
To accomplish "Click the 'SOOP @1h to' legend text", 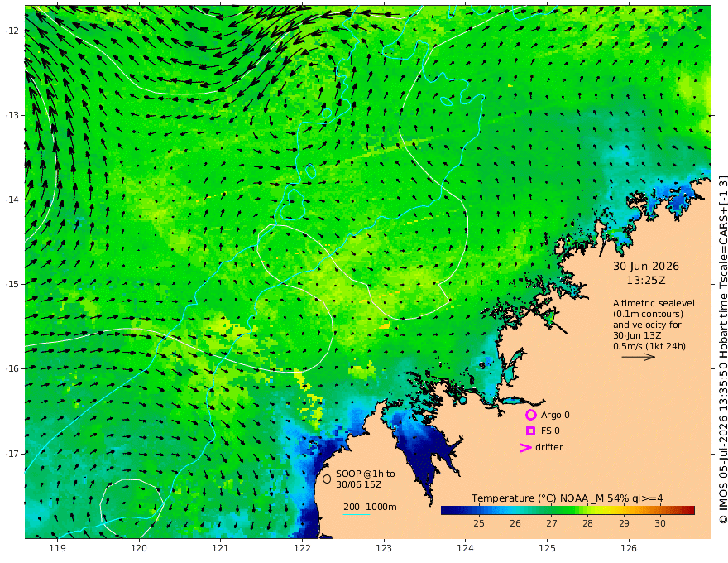I will click(x=366, y=474).
